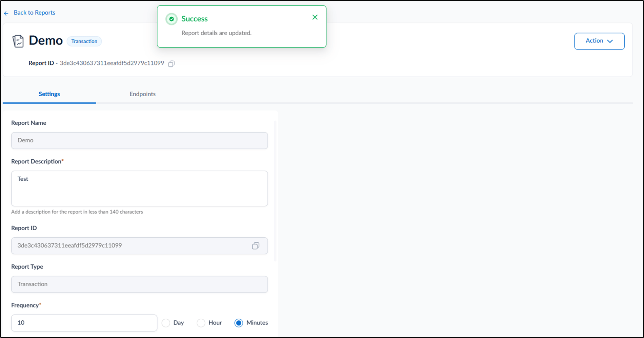Click the Frequency value field
Screen dimensions: 644x338
[84, 323]
